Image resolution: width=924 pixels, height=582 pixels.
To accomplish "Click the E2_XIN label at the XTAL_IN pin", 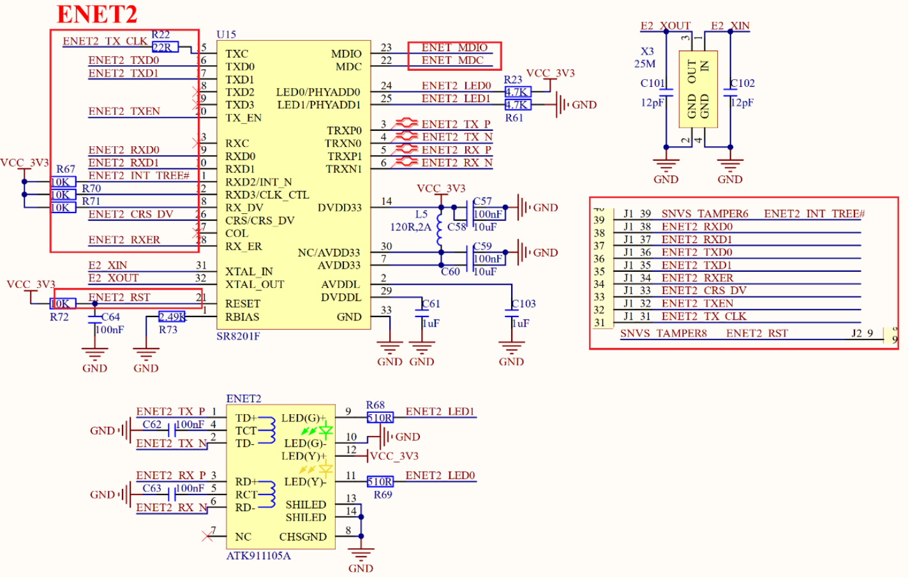I will [x=108, y=265].
